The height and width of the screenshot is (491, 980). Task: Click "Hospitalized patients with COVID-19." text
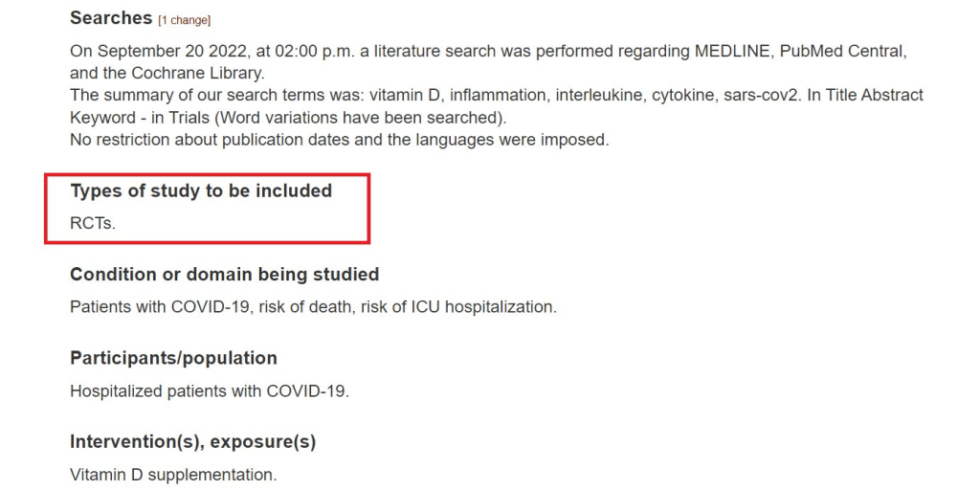(210, 391)
